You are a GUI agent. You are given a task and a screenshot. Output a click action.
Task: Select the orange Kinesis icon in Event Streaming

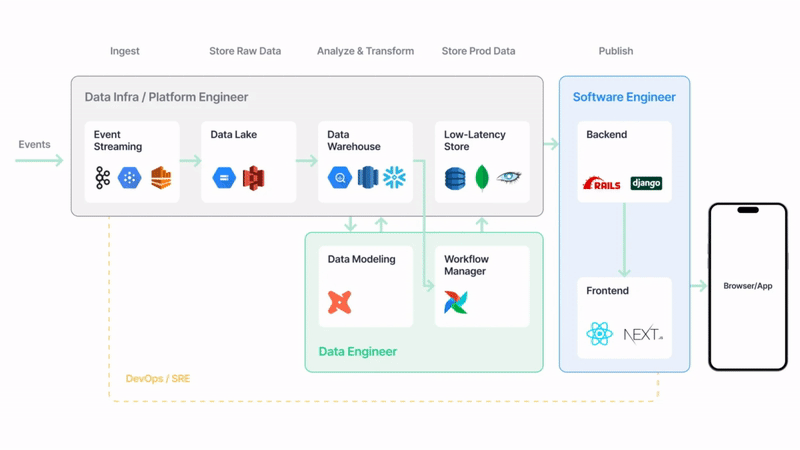pyautogui.click(x=161, y=178)
